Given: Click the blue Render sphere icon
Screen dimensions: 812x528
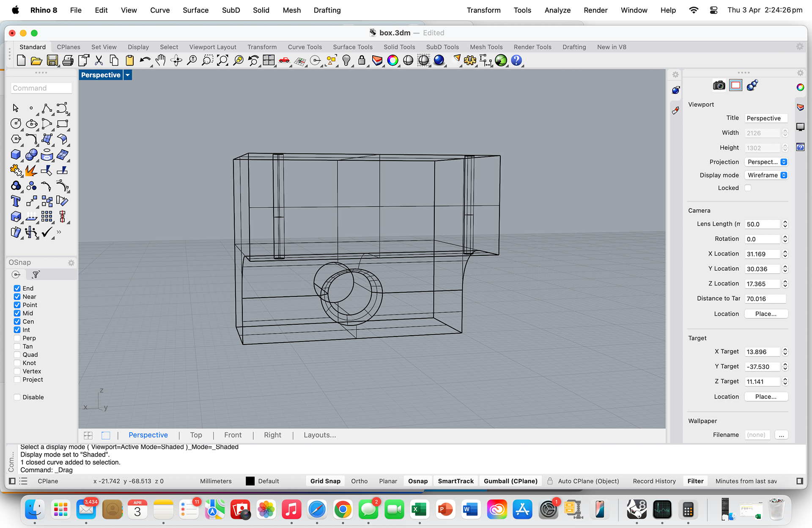Looking at the screenshot, I should pos(439,60).
